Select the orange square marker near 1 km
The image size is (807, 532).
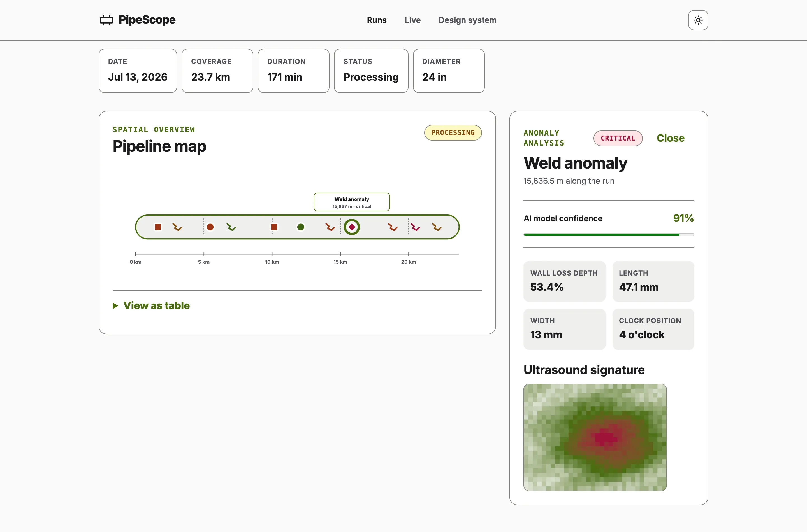tap(158, 227)
